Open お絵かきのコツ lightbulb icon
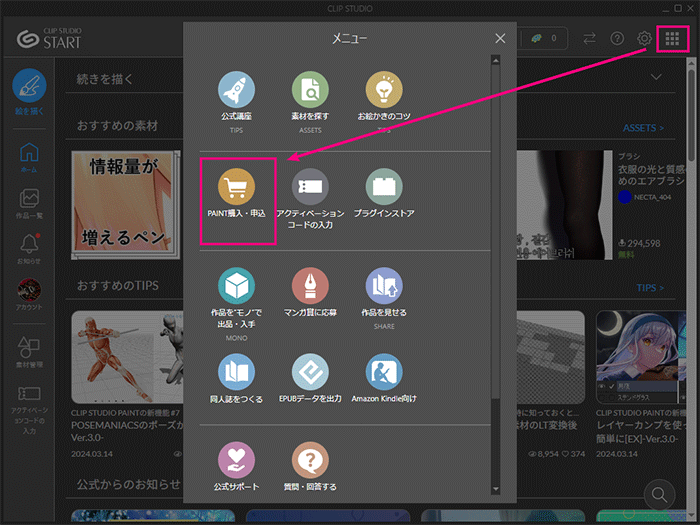Viewport: 700px width, 525px height. pyautogui.click(x=384, y=90)
